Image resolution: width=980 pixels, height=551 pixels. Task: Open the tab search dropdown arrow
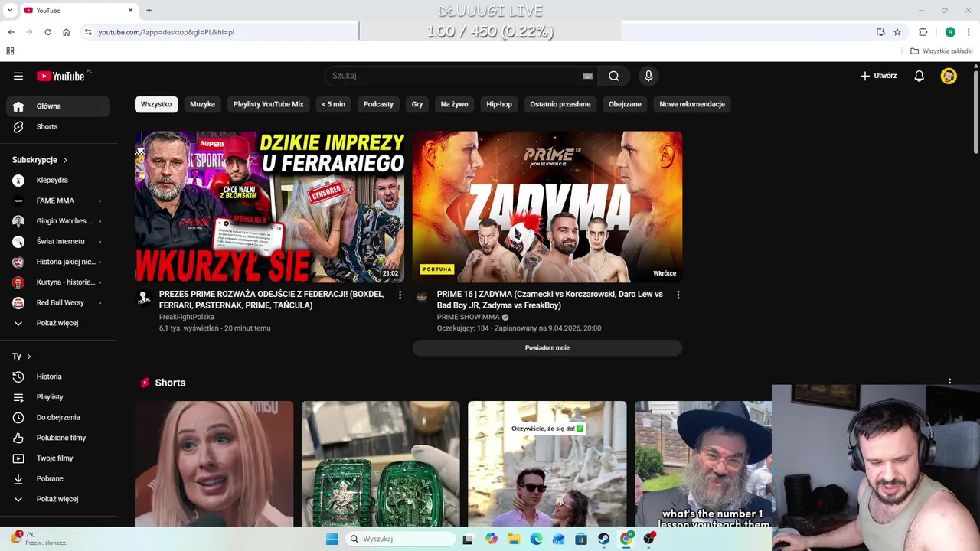click(x=10, y=10)
